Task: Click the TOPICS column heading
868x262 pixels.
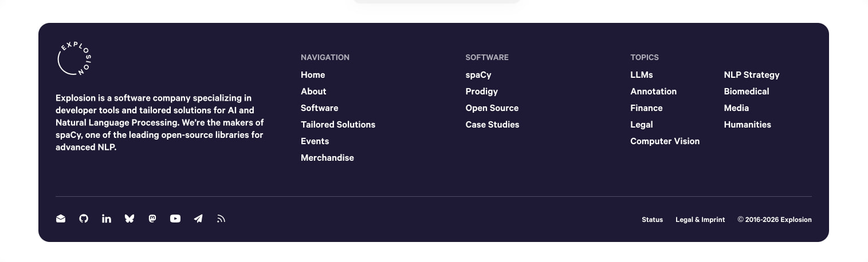Action: click(645, 57)
